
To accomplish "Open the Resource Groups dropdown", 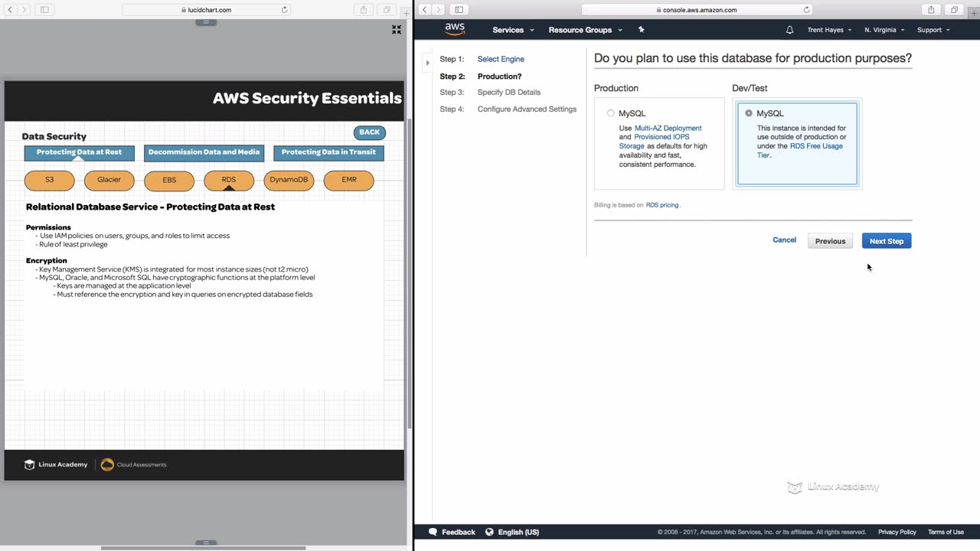I will pos(586,30).
